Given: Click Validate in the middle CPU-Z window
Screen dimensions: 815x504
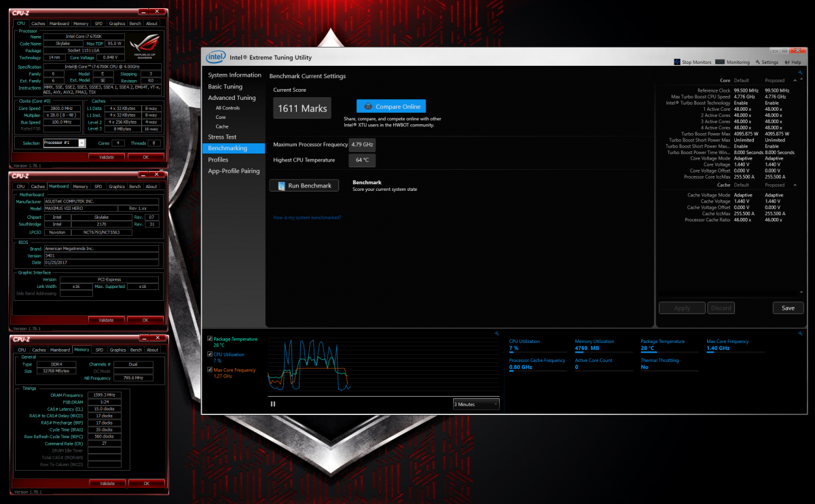Looking at the screenshot, I should pos(107,320).
